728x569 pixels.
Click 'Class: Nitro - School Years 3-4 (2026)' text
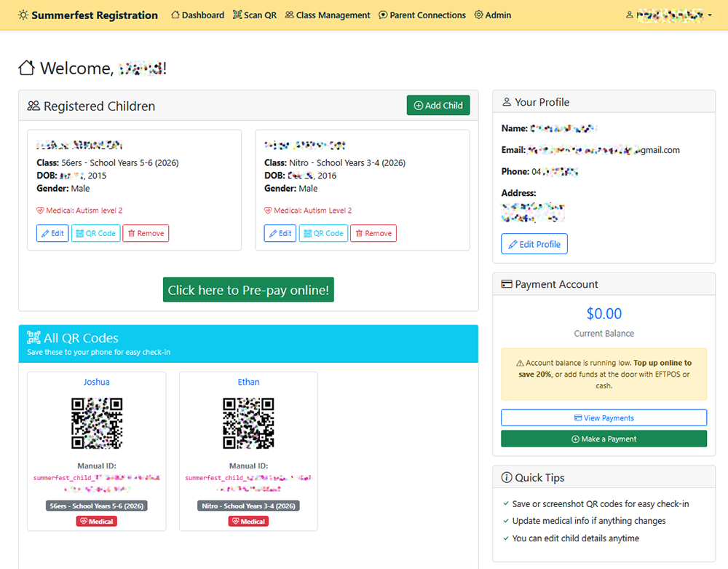[x=335, y=163]
